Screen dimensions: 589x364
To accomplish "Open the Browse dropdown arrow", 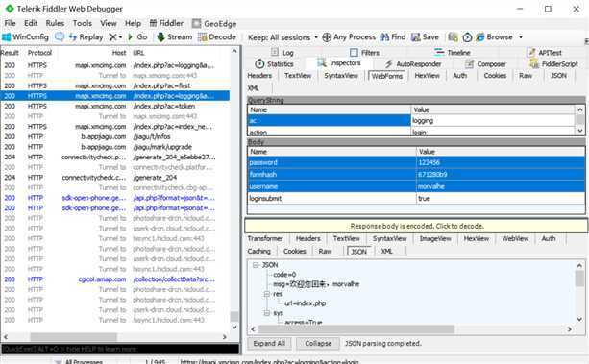I will coord(521,37).
